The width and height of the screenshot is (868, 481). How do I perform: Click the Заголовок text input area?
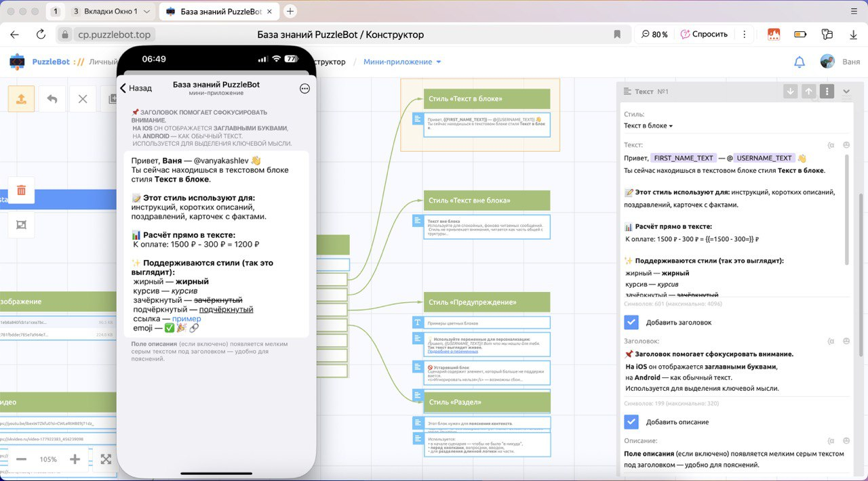click(735, 371)
